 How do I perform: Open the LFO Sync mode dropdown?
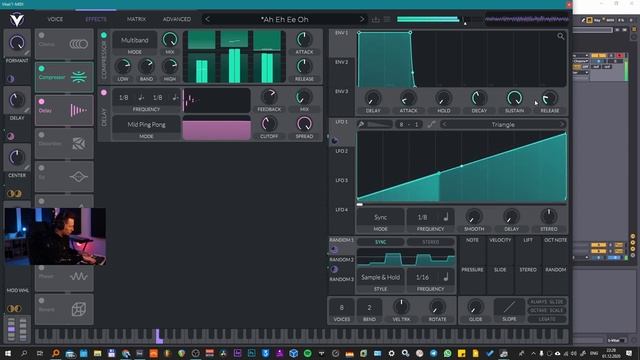click(380, 217)
